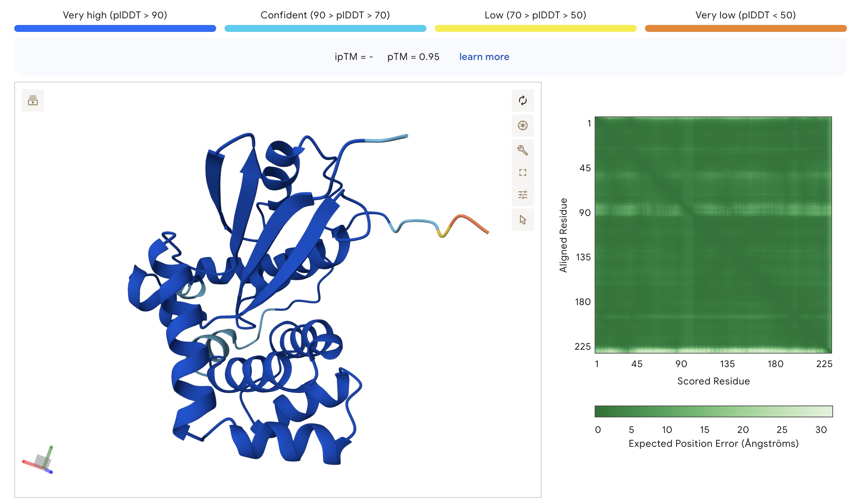Screen dimensions: 857x504
Task: Click the Expected Position Error color scale
Action: (x=713, y=411)
